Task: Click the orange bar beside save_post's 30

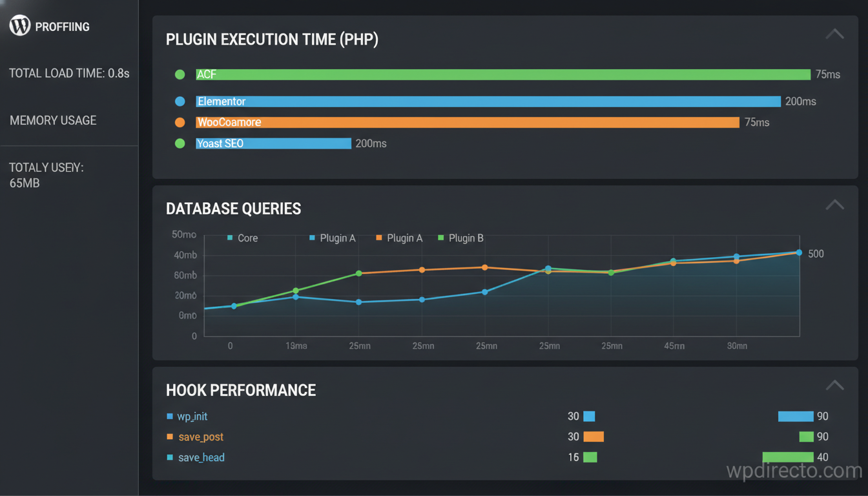Action: pyautogui.click(x=594, y=437)
